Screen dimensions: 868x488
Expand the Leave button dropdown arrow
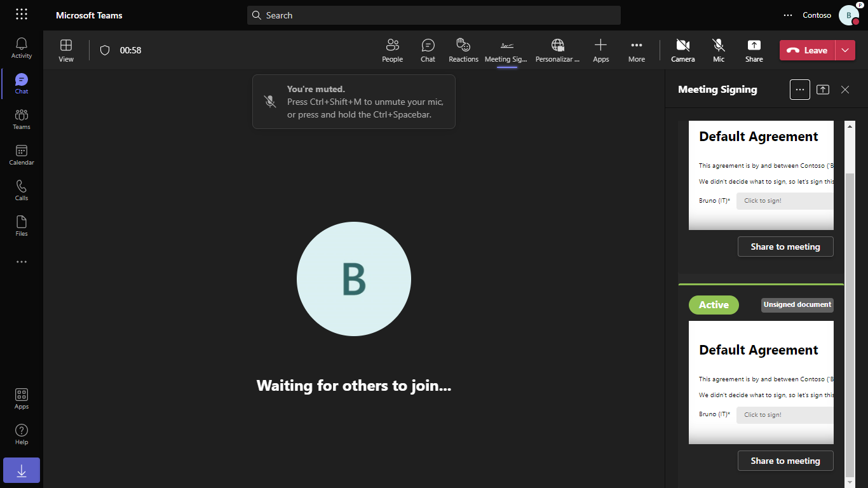point(845,50)
